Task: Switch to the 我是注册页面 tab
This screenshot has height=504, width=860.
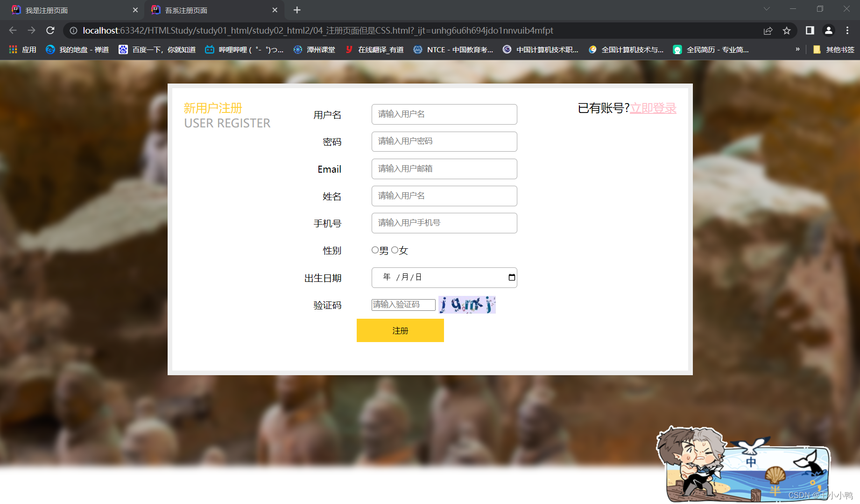Action: coord(75,10)
